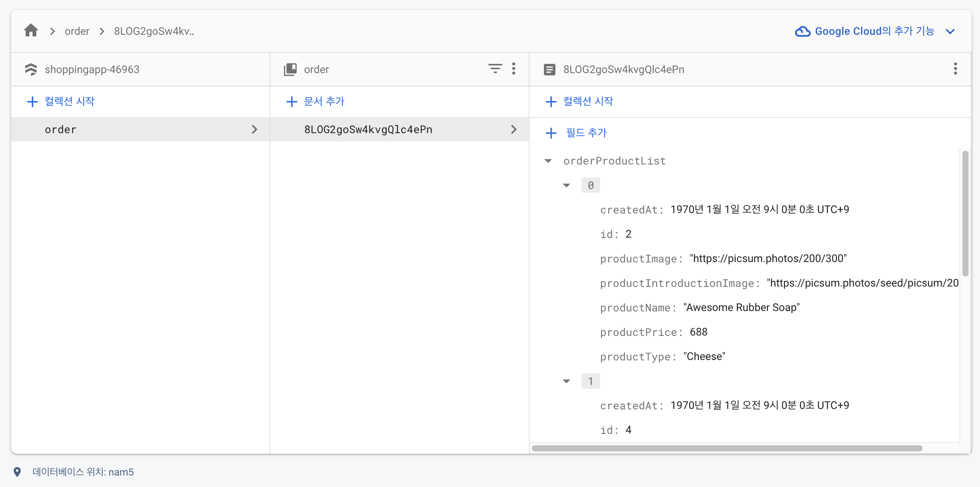This screenshot has width=980, height=487.
Task: Click productPrice value 688
Action: [x=699, y=332]
